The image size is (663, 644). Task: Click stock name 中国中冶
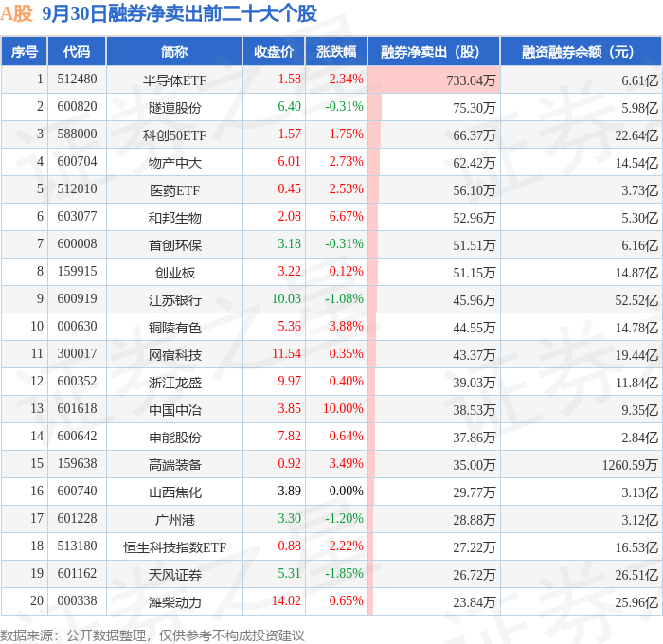[174, 410]
